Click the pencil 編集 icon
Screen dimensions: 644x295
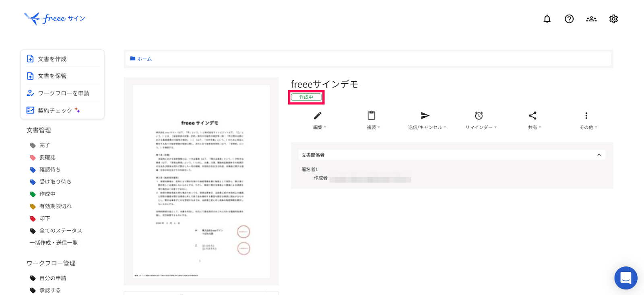click(x=318, y=116)
